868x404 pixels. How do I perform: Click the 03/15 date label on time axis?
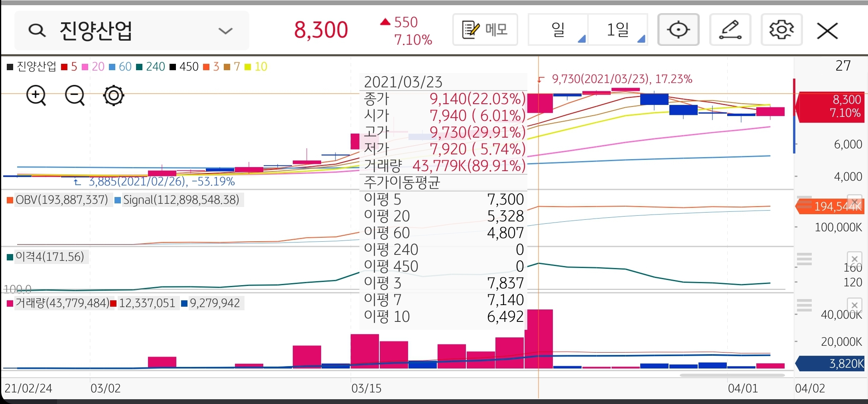pos(366,388)
